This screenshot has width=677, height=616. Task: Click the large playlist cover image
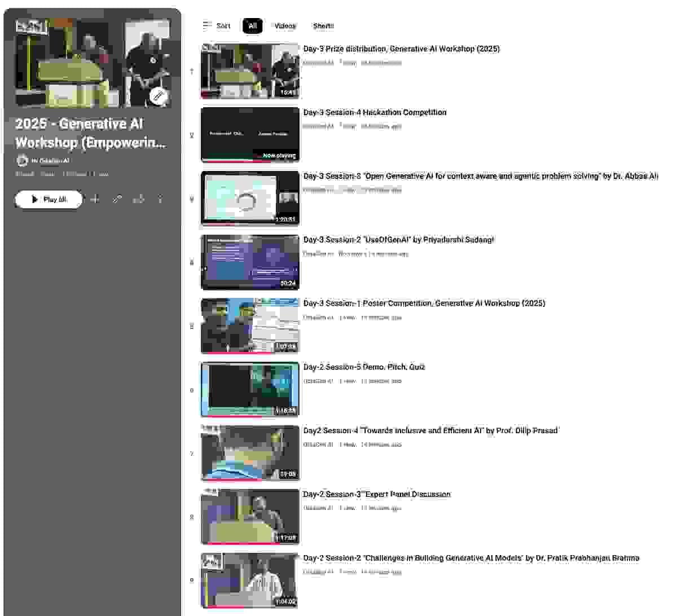tap(93, 63)
